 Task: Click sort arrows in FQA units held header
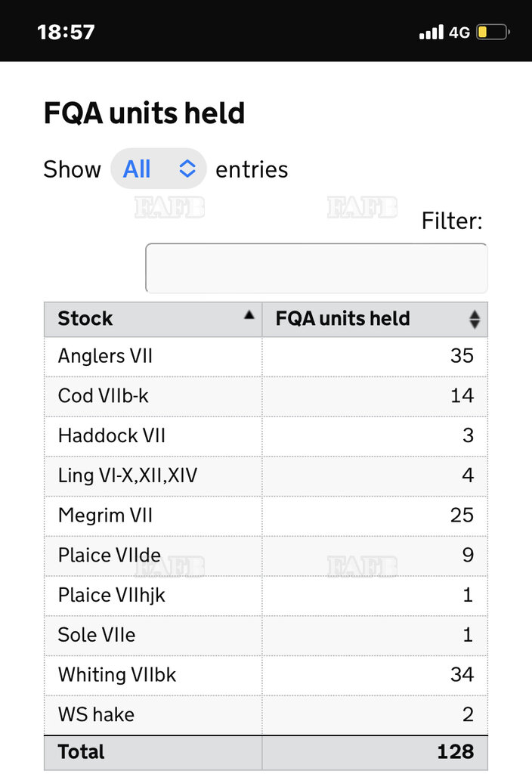click(x=475, y=320)
